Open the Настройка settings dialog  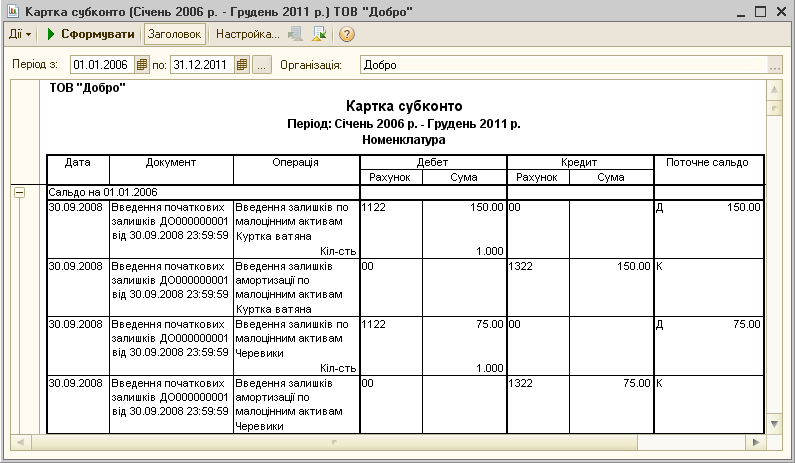(x=247, y=34)
